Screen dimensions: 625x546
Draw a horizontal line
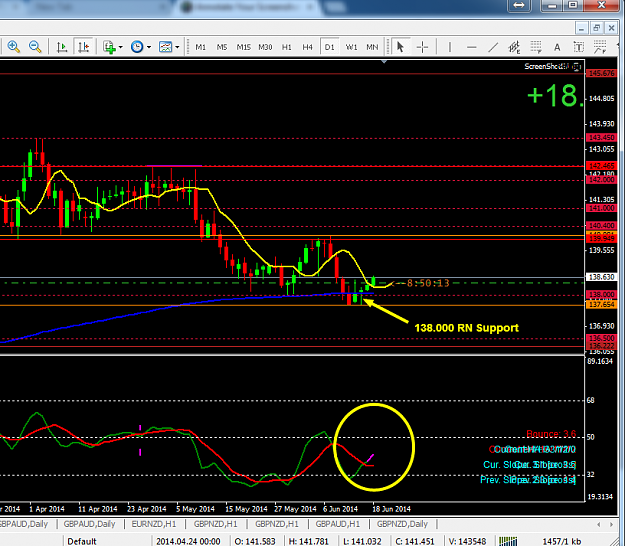(472, 47)
